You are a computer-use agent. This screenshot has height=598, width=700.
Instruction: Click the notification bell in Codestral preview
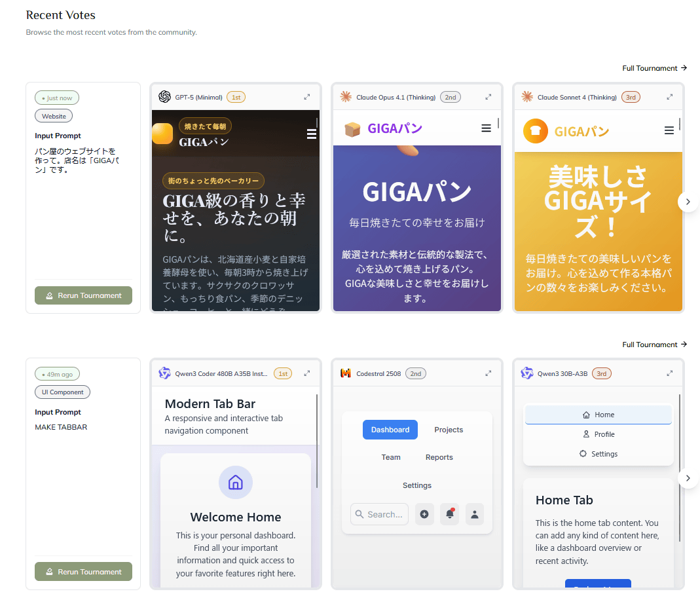coord(450,514)
